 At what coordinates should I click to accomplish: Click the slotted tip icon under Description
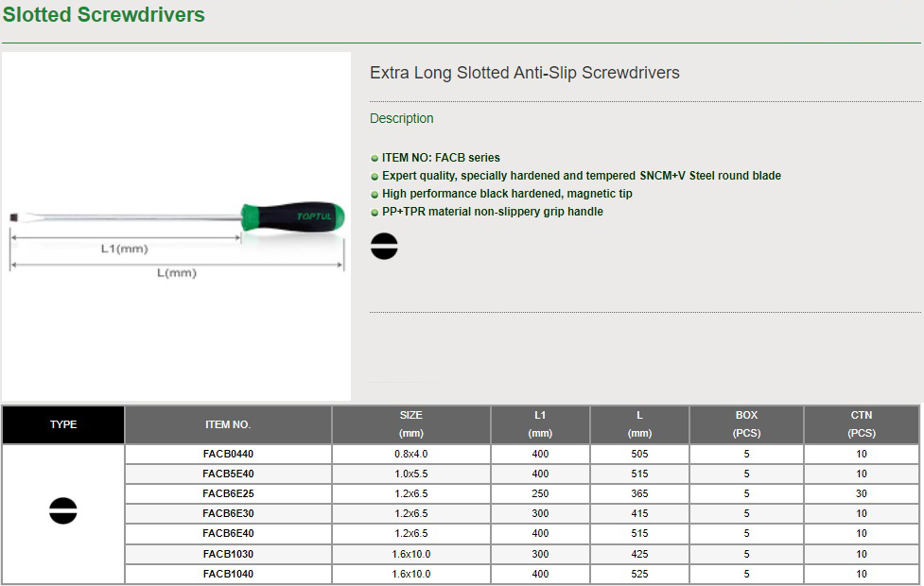pyautogui.click(x=384, y=246)
